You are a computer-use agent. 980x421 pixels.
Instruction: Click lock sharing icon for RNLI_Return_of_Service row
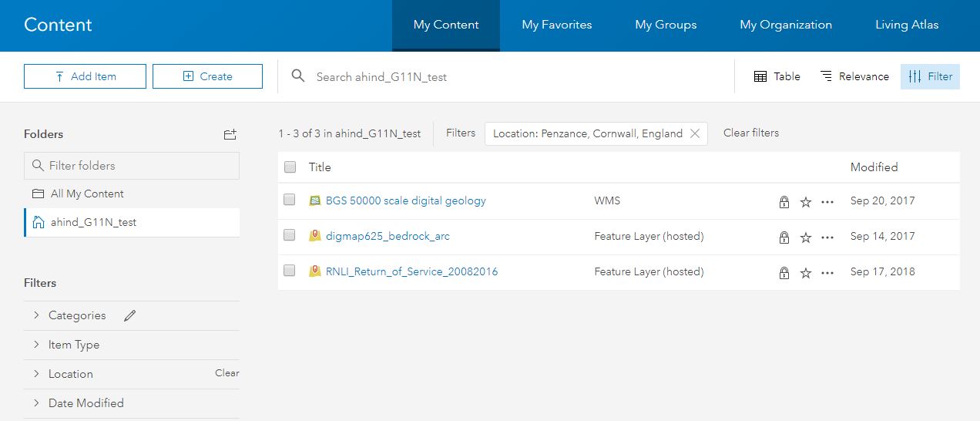pos(784,273)
